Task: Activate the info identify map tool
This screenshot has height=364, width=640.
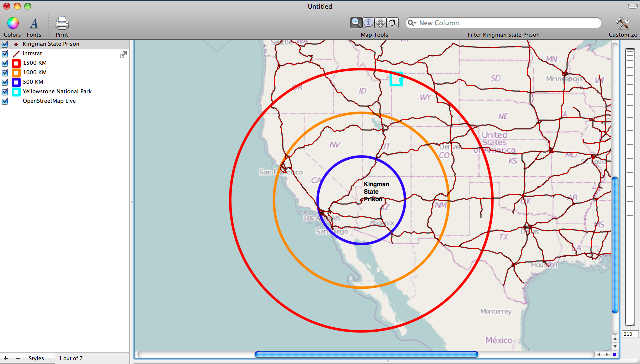Action: click(368, 22)
